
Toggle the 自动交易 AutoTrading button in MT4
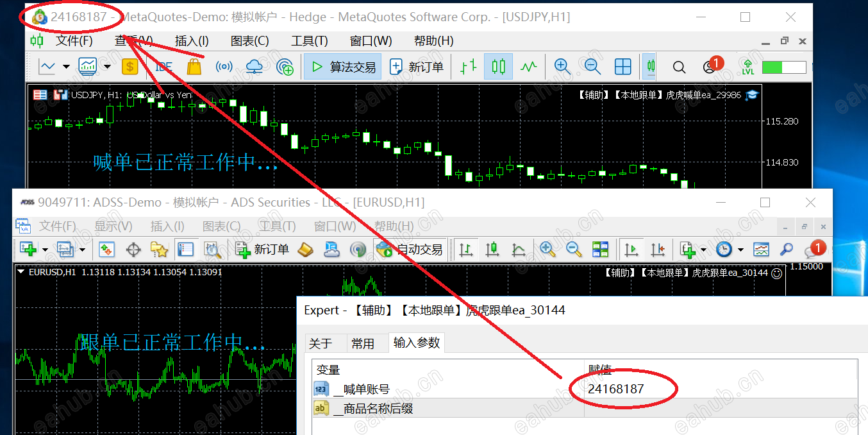(410, 249)
